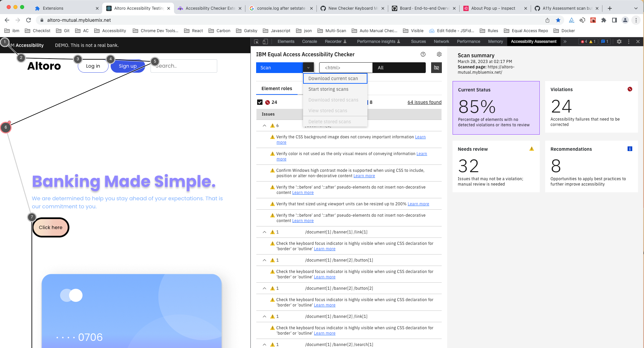This screenshot has height=348, width=644.
Task: Open the Chrome profile avatar
Action: (625, 20)
